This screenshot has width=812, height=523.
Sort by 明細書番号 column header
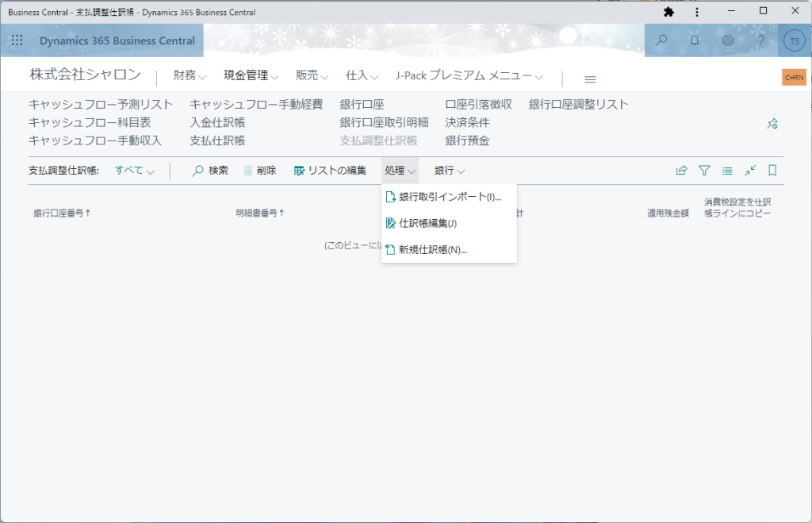(260, 213)
